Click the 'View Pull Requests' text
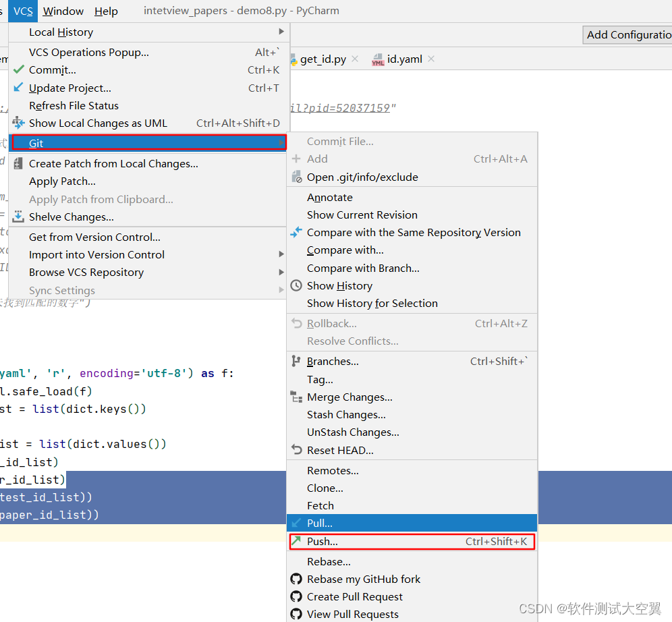 coord(353,615)
